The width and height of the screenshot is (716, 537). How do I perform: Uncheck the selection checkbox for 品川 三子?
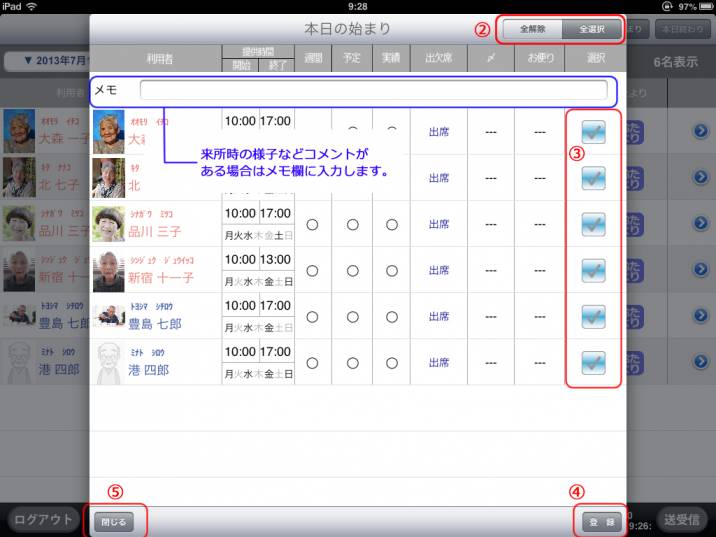(593, 224)
